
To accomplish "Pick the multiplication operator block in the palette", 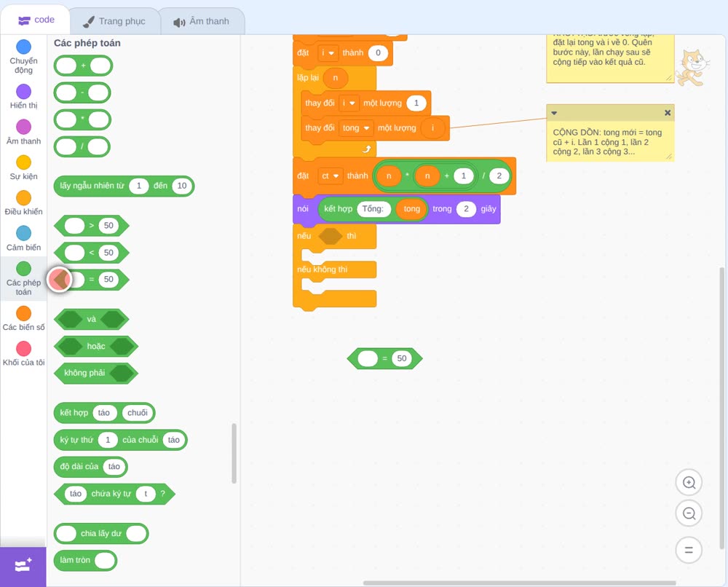I will tap(82, 119).
